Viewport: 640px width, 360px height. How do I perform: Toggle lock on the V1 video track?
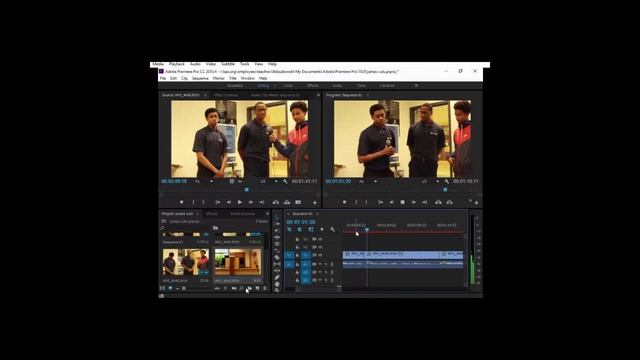pyautogui.click(x=297, y=255)
